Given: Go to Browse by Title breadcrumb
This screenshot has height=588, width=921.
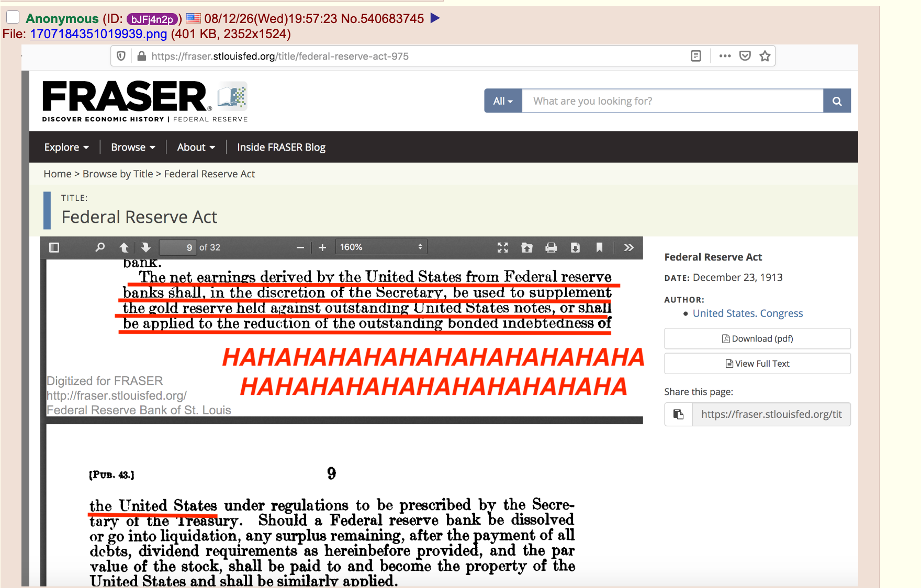Looking at the screenshot, I should point(118,174).
